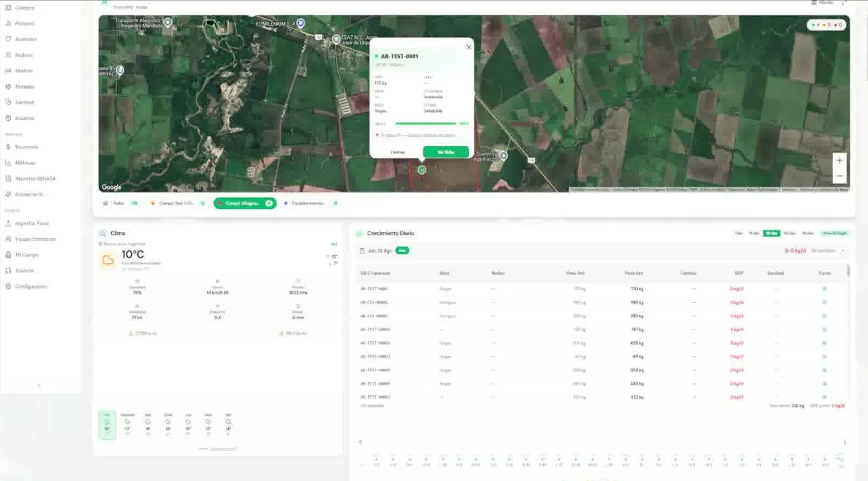Click the green animal marker below popup
868x481 pixels.
(422, 170)
